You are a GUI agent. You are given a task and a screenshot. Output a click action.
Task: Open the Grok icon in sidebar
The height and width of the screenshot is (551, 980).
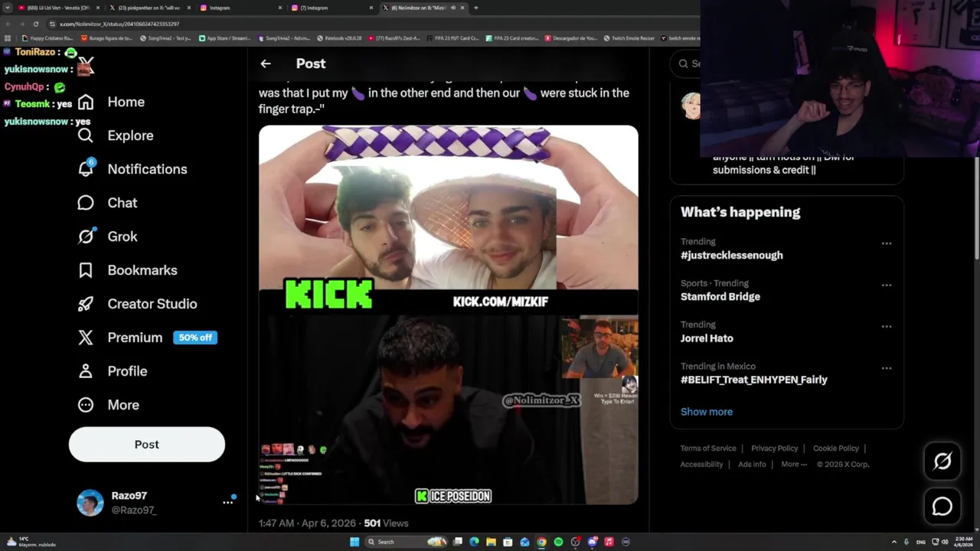86,236
